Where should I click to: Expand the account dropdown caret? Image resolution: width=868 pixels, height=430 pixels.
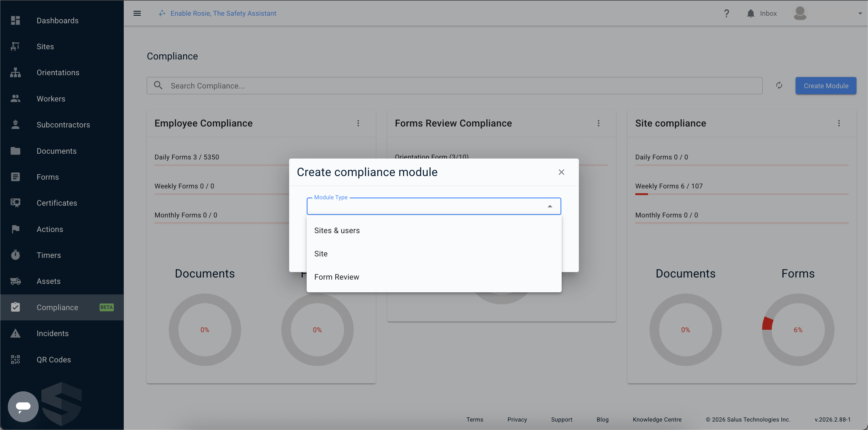click(x=860, y=13)
